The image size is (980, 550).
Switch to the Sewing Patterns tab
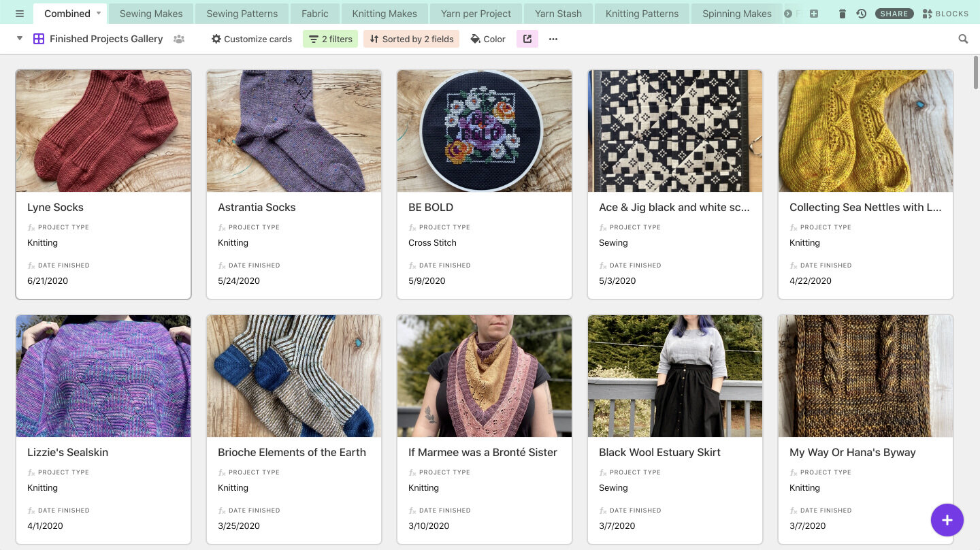click(242, 14)
